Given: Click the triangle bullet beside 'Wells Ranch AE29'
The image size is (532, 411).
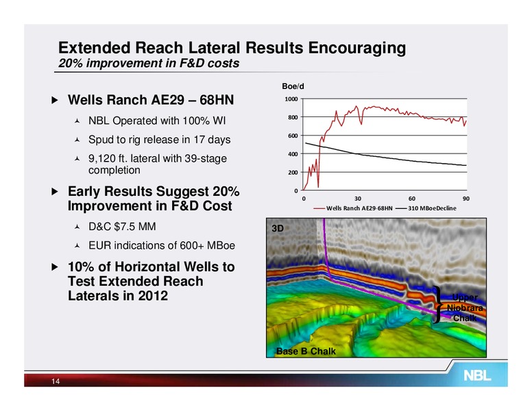Looking at the screenshot, I should tap(55, 100).
